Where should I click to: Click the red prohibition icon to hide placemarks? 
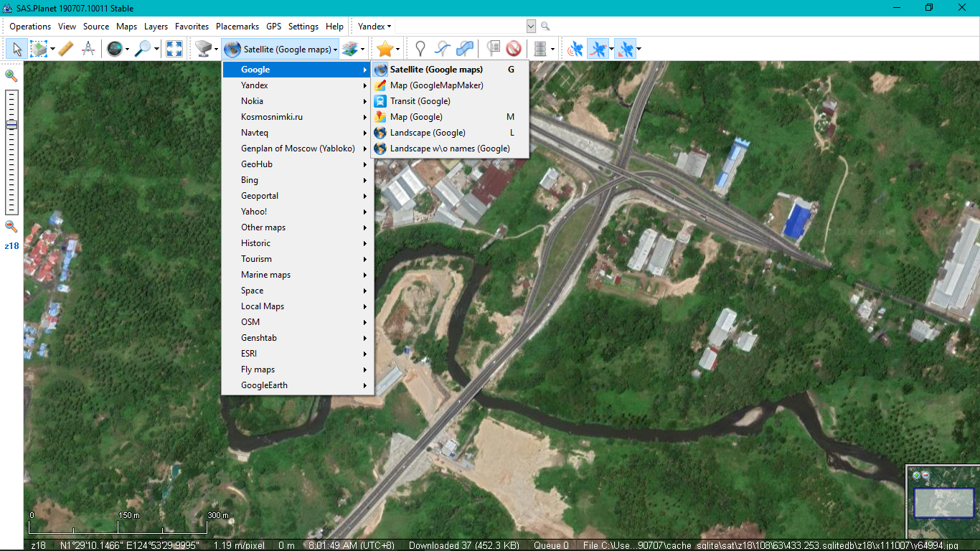pyautogui.click(x=514, y=48)
